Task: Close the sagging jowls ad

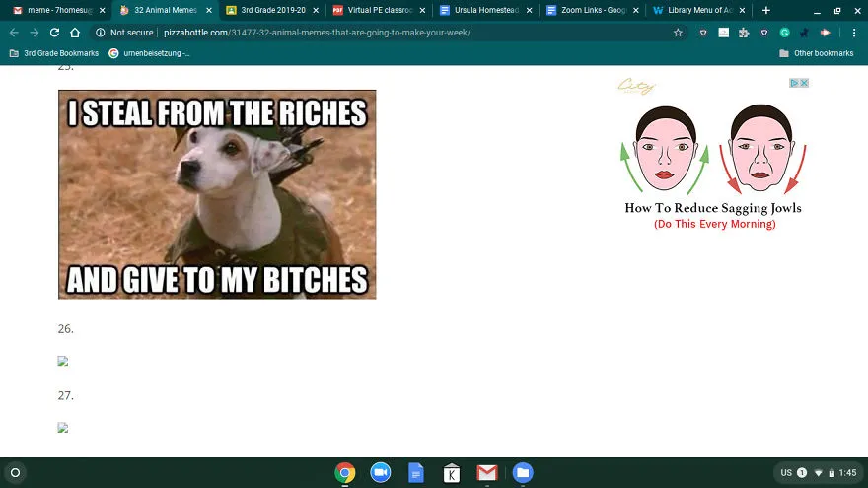Action: pyautogui.click(x=804, y=83)
